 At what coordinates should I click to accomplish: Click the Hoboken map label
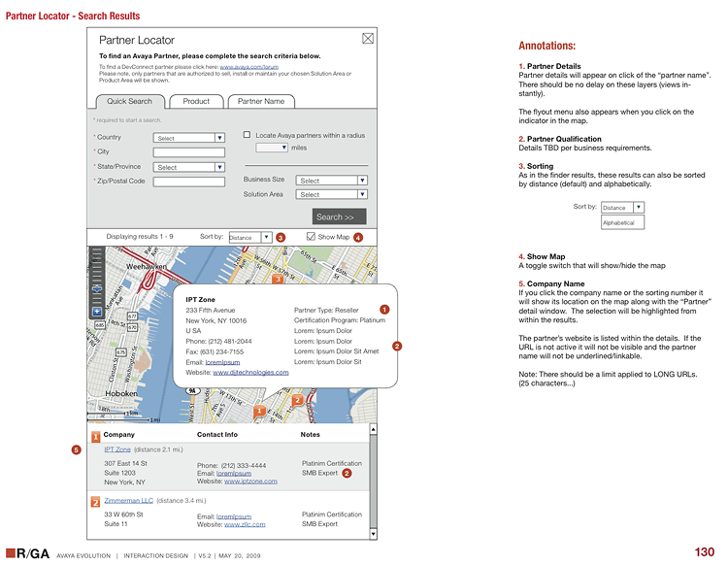click(121, 394)
